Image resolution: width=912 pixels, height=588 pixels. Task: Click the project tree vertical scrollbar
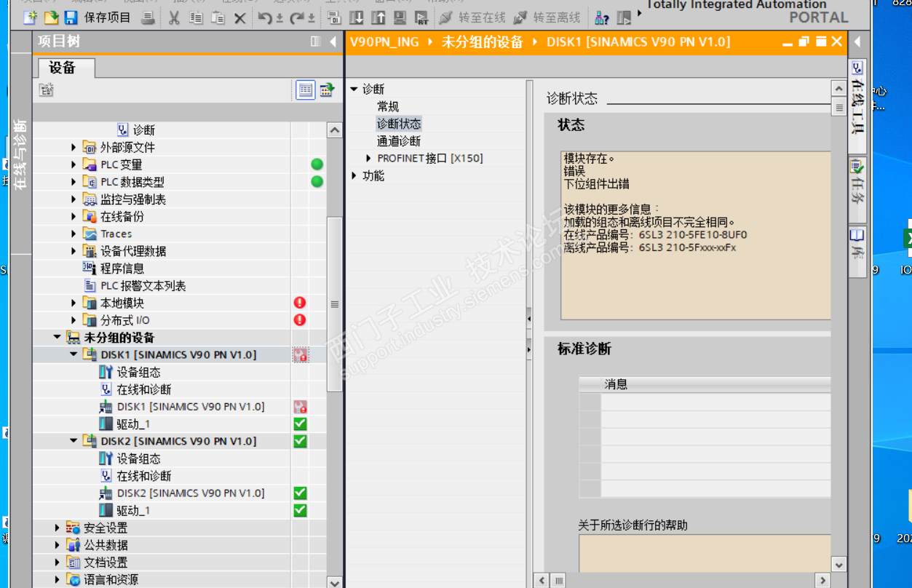tap(335, 304)
